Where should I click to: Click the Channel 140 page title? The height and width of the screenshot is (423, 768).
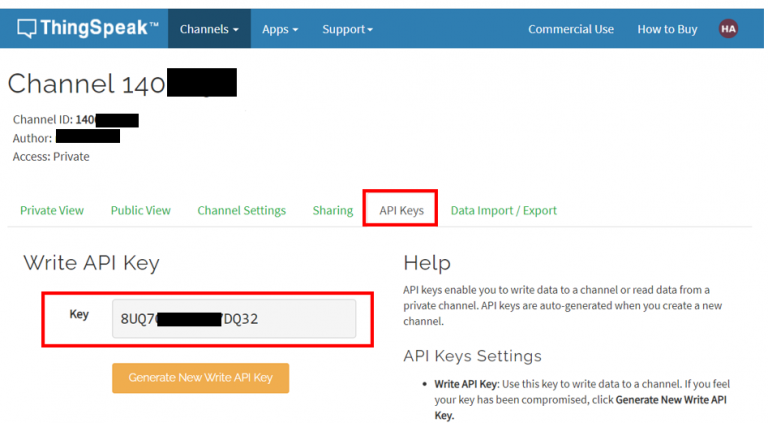[86, 84]
